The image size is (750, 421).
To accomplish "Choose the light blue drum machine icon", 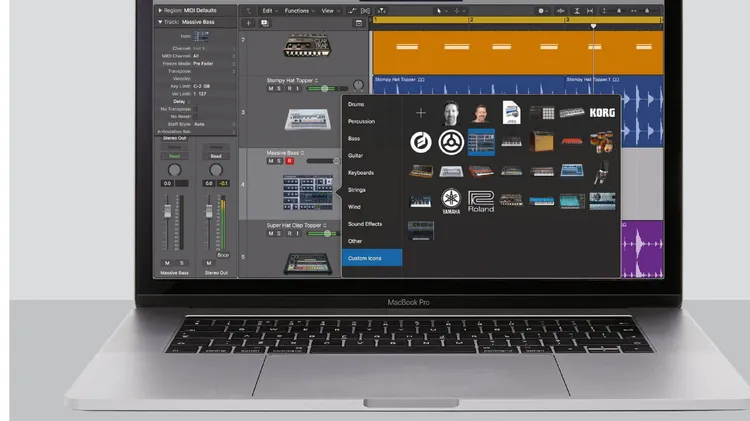I will (572, 171).
